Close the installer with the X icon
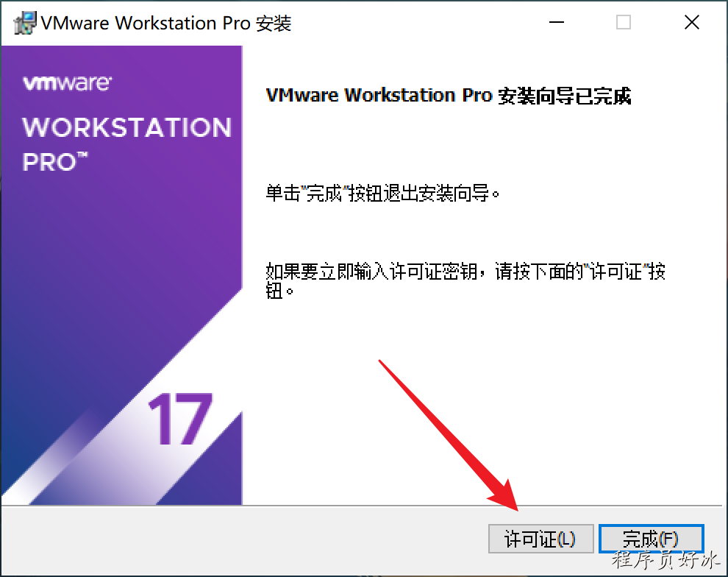Screen dimensions: 728x577 click(691, 22)
